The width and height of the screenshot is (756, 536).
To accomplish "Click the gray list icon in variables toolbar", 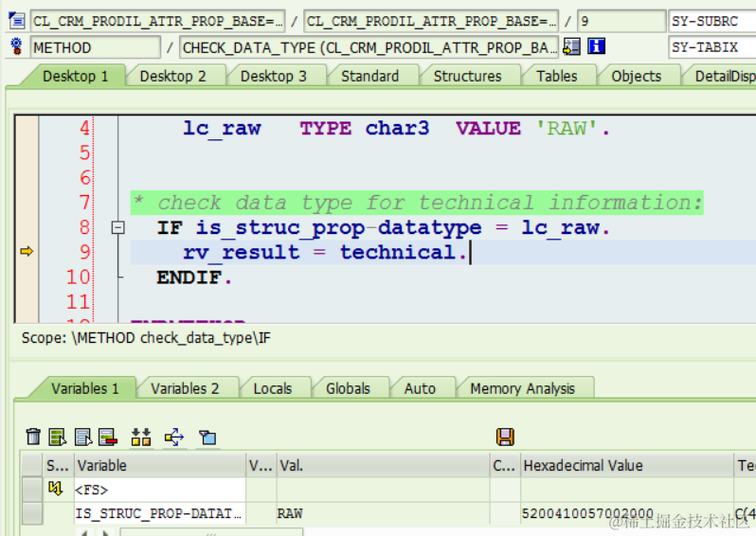I will [x=83, y=437].
